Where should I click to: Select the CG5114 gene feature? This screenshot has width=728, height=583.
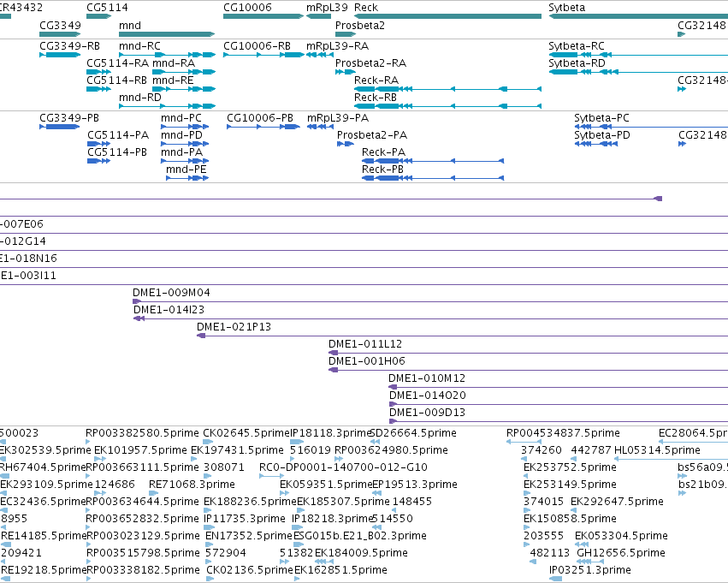point(99,16)
